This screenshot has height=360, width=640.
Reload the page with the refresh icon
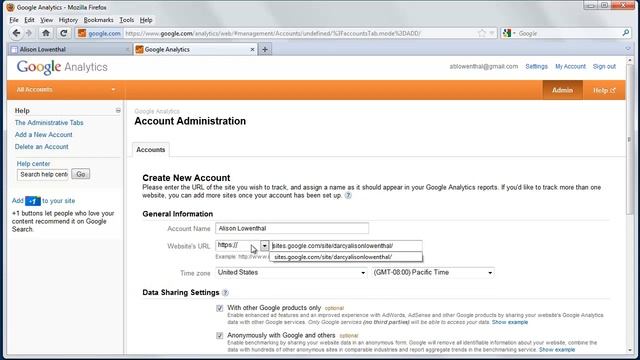tap(63, 33)
